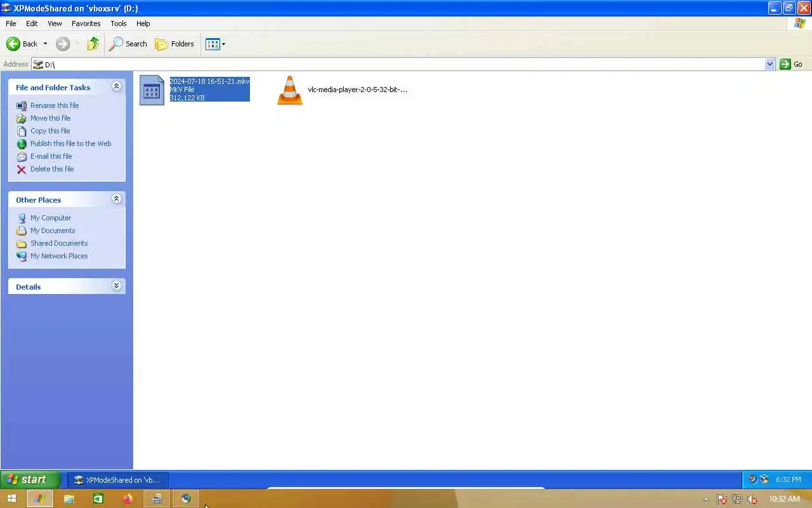Select the MKV file icon

tap(152, 90)
